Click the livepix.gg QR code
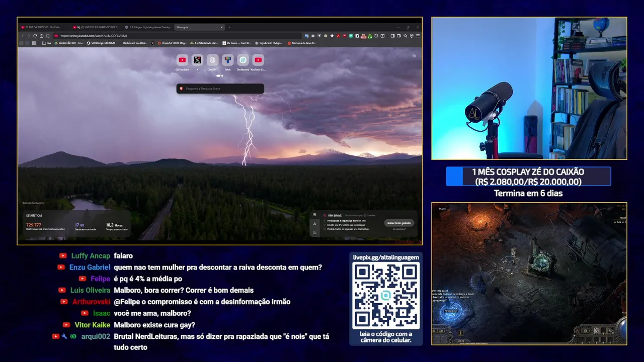644x362 pixels. 386,296
